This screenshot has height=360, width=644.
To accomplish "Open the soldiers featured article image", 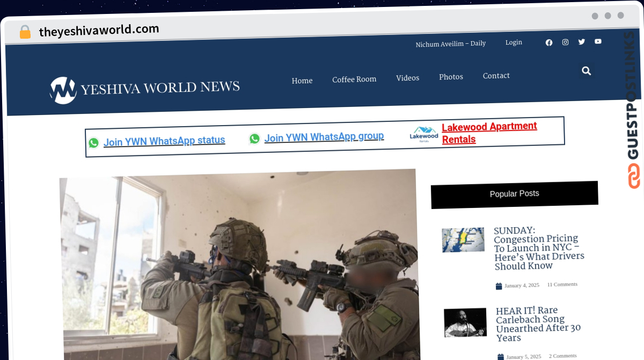I will point(239,265).
